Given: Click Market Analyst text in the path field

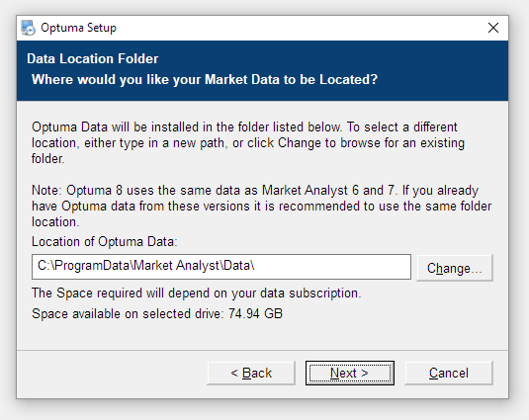Looking at the screenshot, I should pos(177,266).
